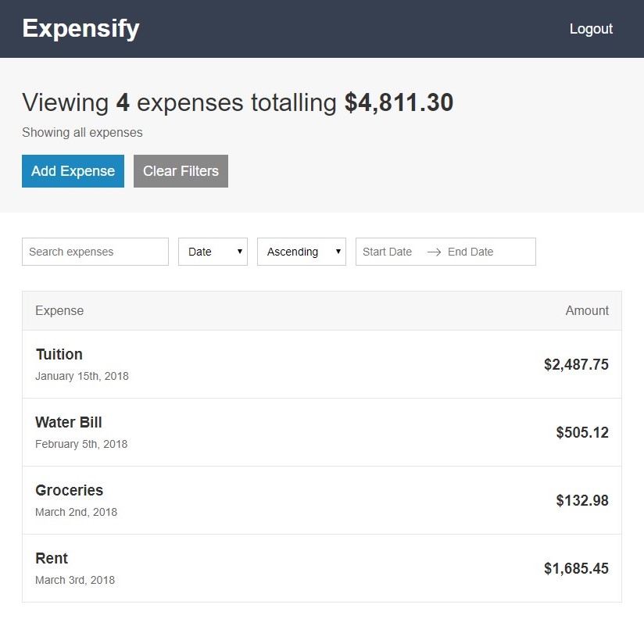Click the $2,487.75 Tuition amount
The width and height of the screenshot is (644, 644).
click(576, 364)
